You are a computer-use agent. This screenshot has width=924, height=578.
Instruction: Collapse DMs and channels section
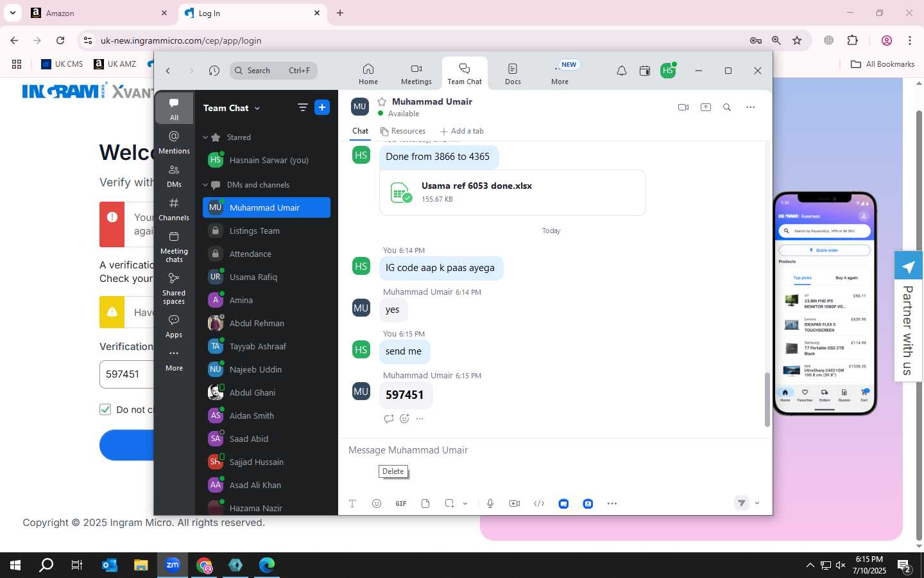[x=205, y=185]
